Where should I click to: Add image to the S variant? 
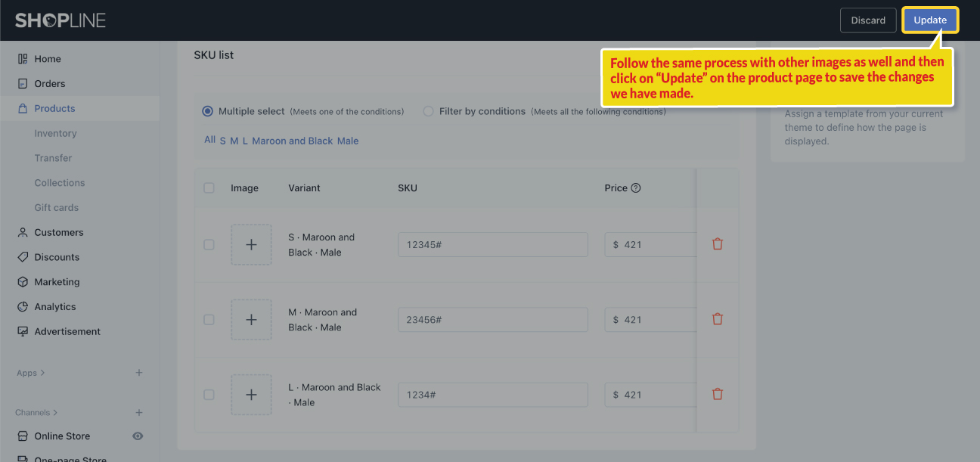pos(251,244)
